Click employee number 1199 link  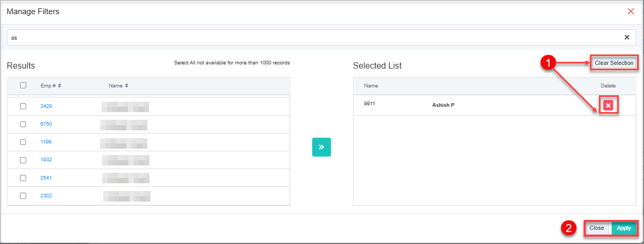(46, 142)
